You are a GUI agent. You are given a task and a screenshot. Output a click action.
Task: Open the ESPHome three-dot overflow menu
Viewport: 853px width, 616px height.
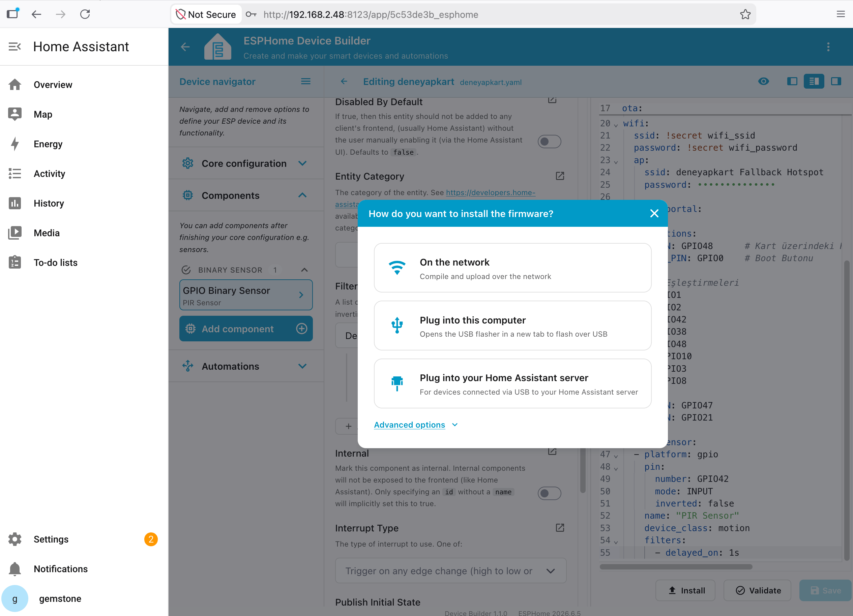828,47
